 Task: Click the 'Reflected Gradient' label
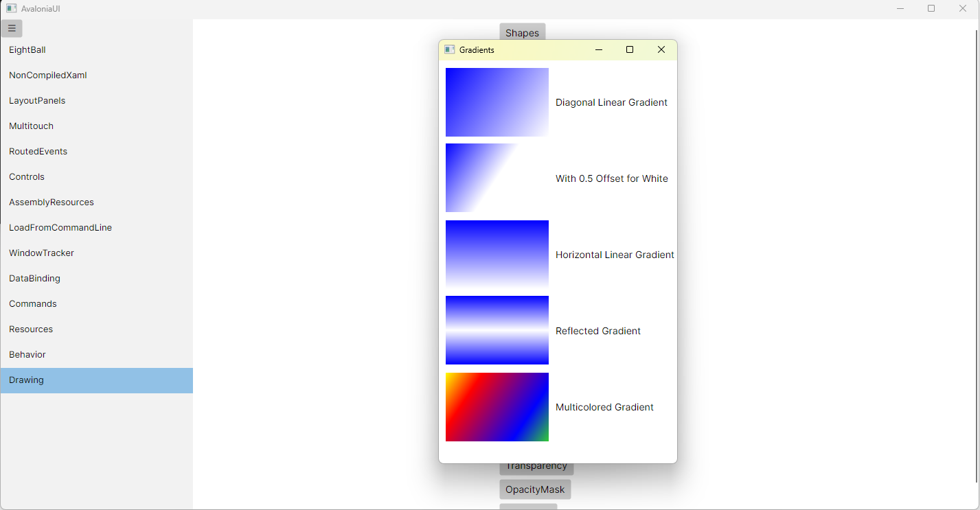(598, 331)
